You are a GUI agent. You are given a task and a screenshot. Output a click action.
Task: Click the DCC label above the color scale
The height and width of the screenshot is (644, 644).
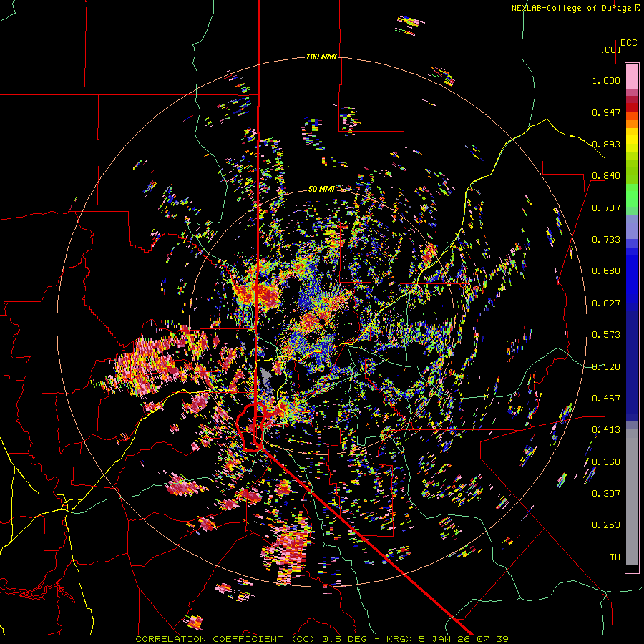point(629,43)
